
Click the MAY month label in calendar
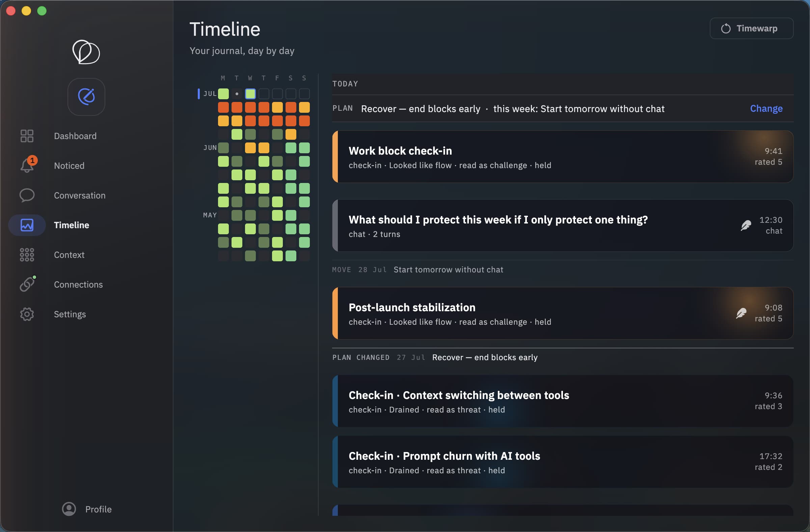[x=210, y=215]
